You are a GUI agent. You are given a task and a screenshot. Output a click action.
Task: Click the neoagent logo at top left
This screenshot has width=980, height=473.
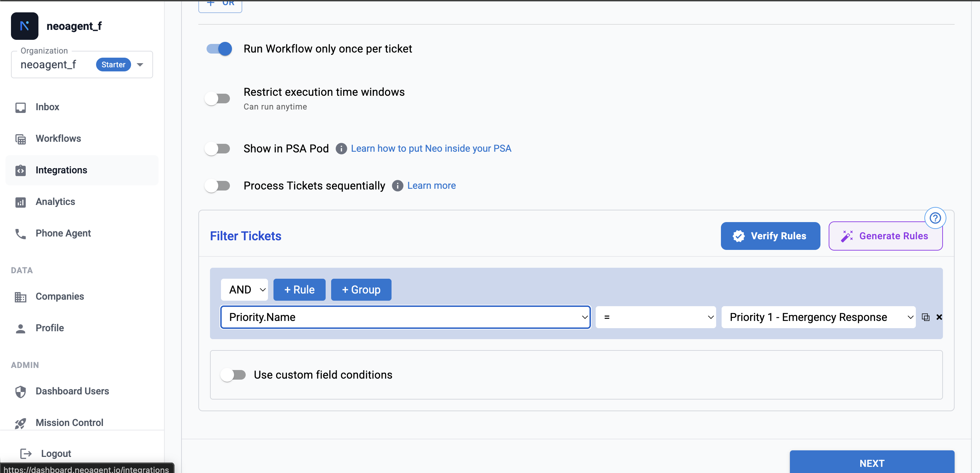click(x=24, y=26)
